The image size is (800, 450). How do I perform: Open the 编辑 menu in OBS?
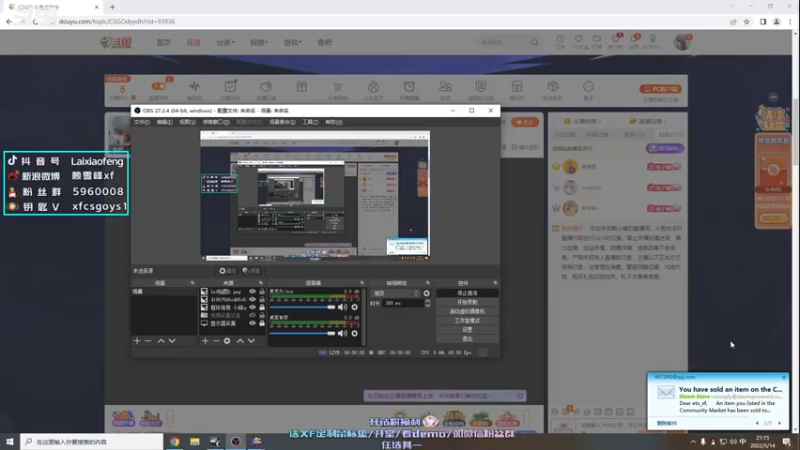click(164, 122)
